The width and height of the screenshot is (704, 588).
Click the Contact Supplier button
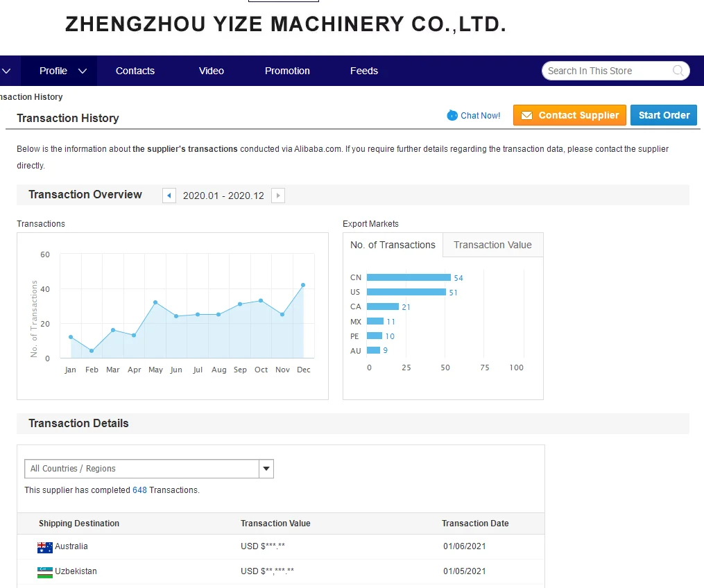(569, 115)
